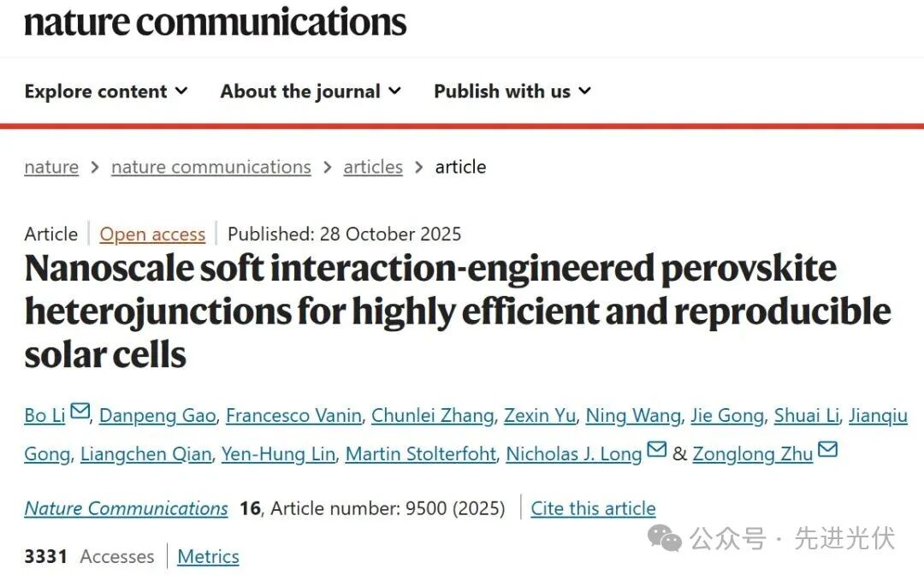Open author Martin Stolterfoht's link
Image resolution: width=924 pixels, height=575 pixels.
point(421,453)
